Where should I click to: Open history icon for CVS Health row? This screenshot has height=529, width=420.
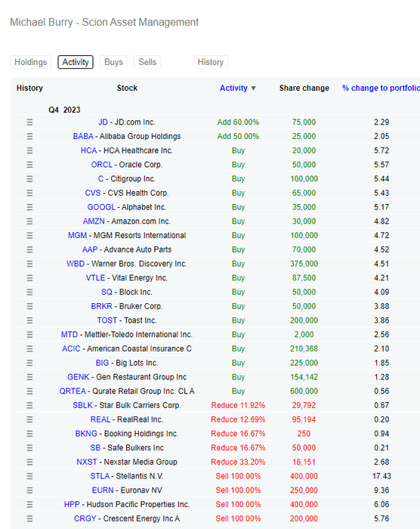(x=29, y=193)
